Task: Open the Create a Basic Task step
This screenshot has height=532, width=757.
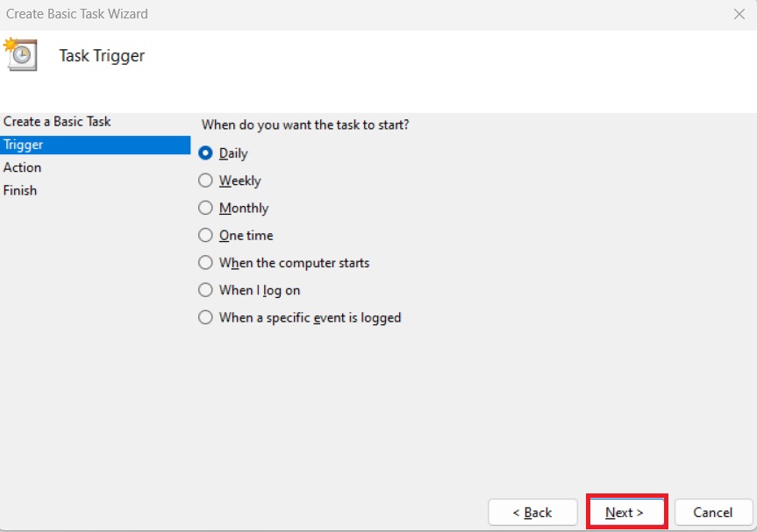Action: click(x=57, y=122)
